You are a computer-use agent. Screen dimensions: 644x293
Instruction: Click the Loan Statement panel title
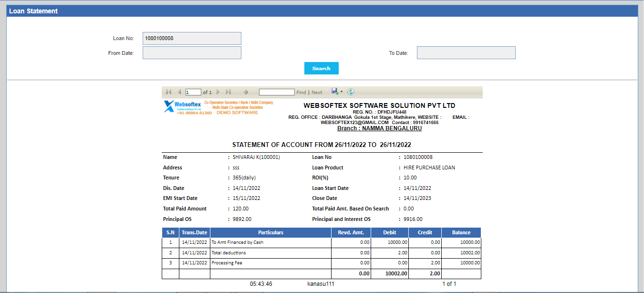click(33, 11)
